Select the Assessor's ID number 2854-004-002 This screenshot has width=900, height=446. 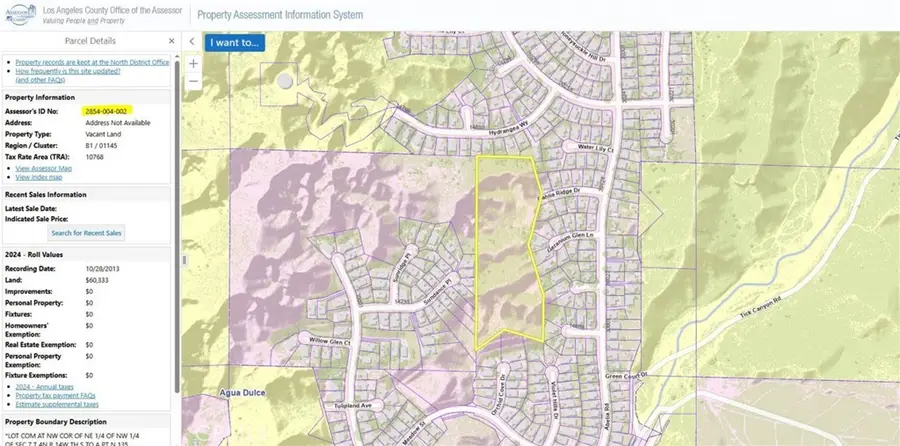pos(106,111)
